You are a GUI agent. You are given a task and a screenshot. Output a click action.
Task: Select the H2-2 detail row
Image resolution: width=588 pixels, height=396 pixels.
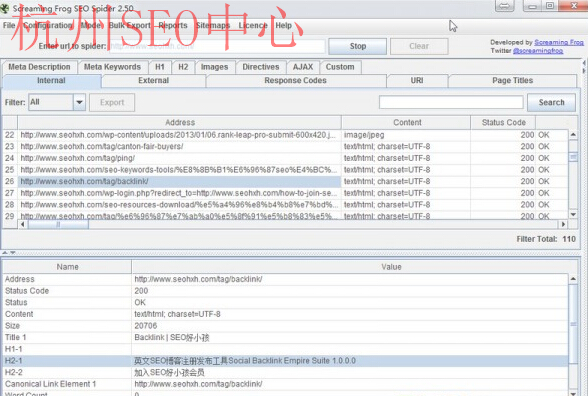pos(286,372)
